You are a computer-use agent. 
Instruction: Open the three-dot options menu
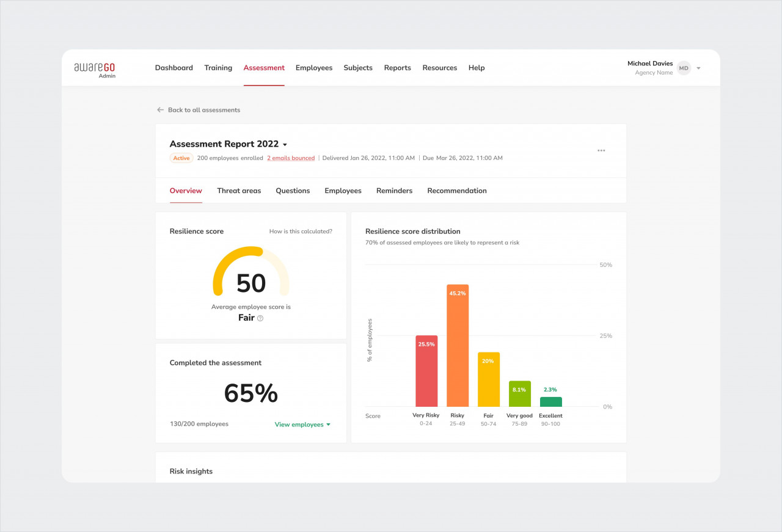pyautogui.click(x=601, y=150)
